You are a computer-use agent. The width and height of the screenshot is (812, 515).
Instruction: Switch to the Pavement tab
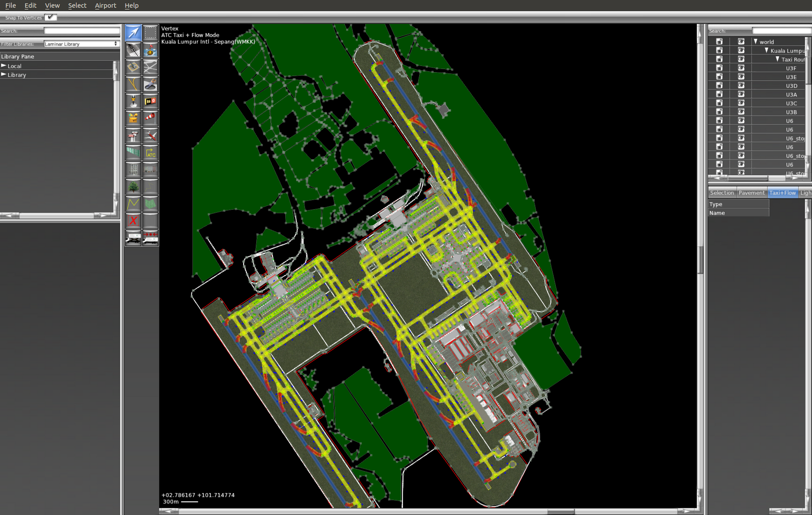tap(751, 193)
